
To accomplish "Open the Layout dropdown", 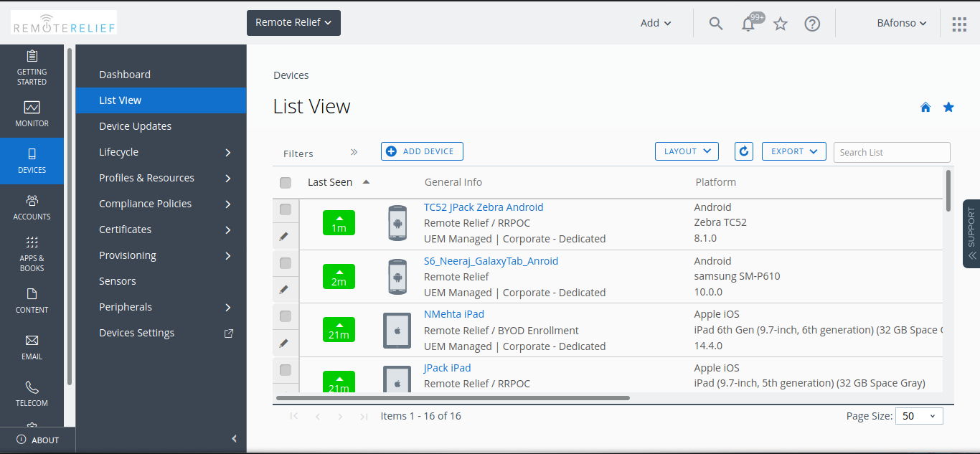I will coord(687,151).
